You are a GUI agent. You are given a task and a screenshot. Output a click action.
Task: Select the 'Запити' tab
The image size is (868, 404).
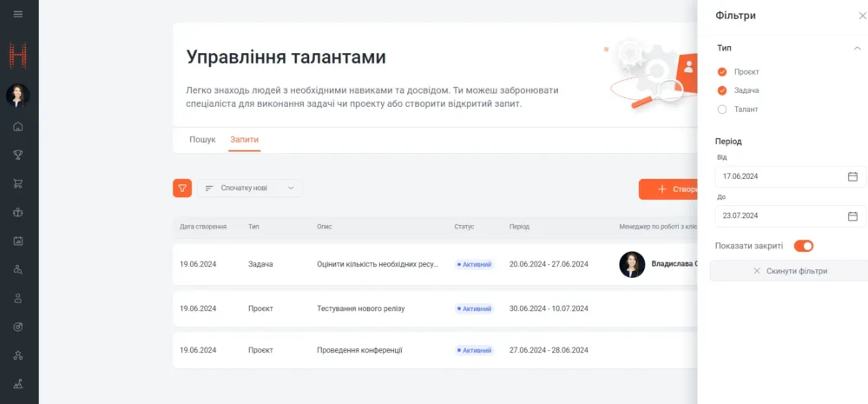coord(244,140)
